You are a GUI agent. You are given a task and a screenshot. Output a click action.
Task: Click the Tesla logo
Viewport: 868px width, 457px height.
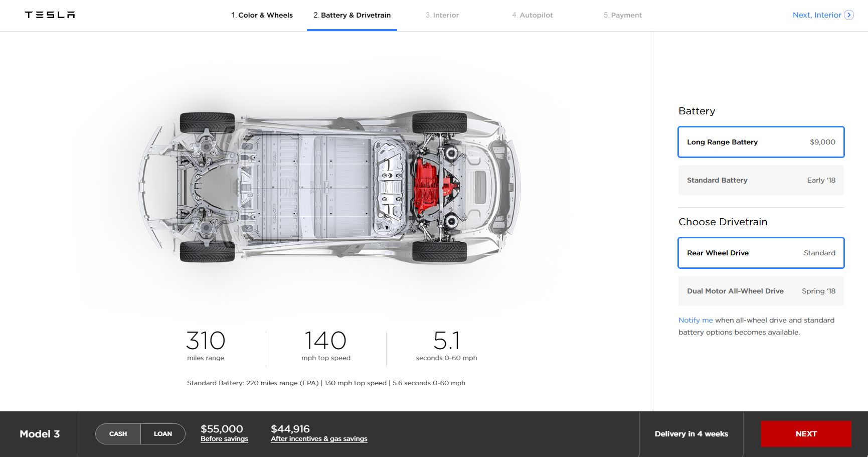tap(50, 15)
